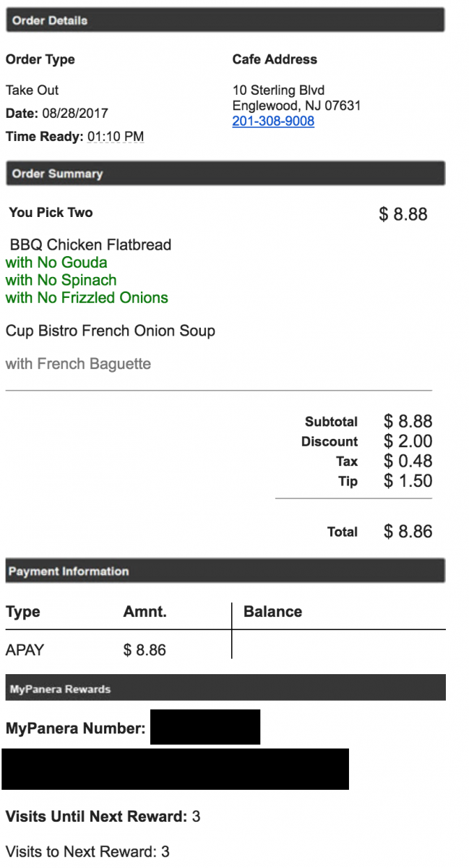The width and height of the screenshot is (469, 868).
Task: Click the 'with No Gouda' modification
Action: (x=56, y=263)
